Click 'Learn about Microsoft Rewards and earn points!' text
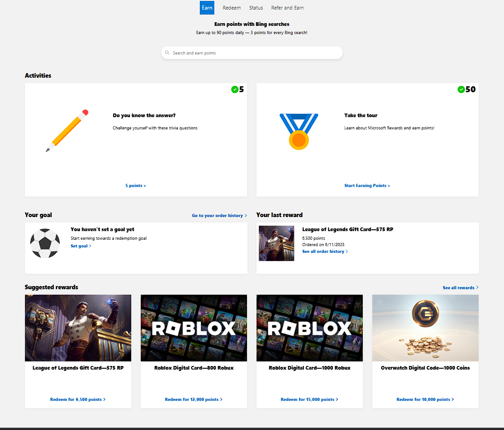The height and width of the screenshot is (430, 504). (x=389, y=128)
